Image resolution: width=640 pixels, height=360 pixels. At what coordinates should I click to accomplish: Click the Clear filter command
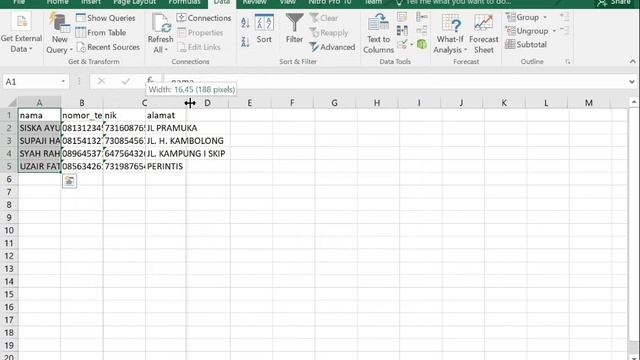pyautogui.click(x=324, y=18)
